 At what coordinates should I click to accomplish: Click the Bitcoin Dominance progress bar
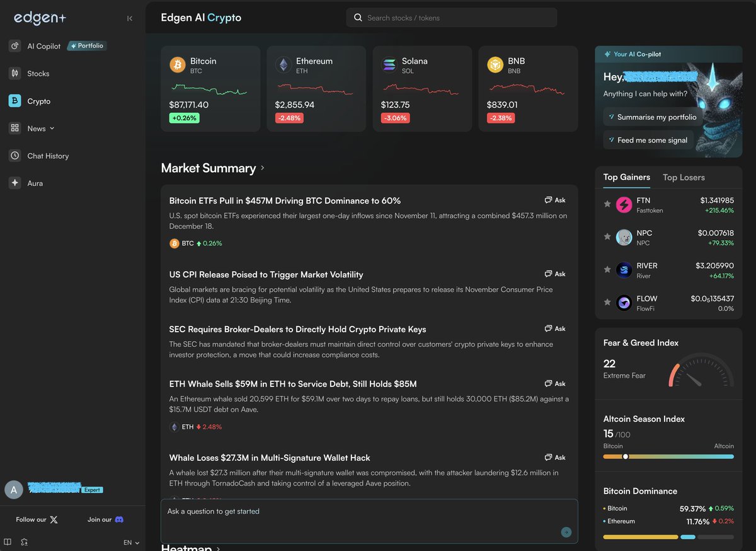pyautogui.click(x=668, y=537)
